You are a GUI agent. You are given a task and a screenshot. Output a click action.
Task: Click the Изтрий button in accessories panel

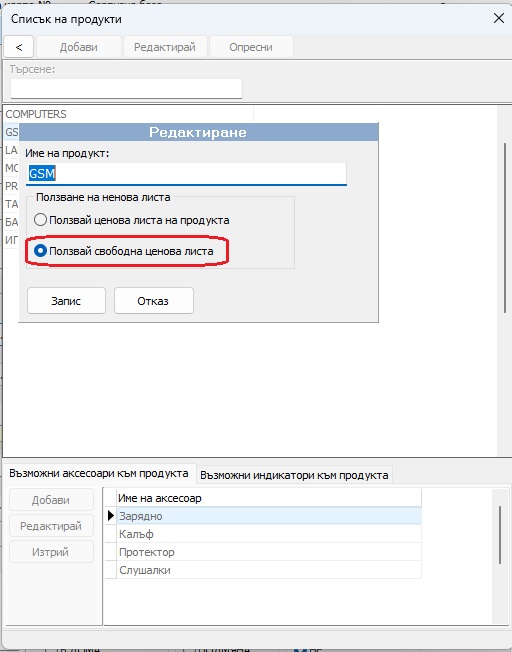(x=51, y=552)
